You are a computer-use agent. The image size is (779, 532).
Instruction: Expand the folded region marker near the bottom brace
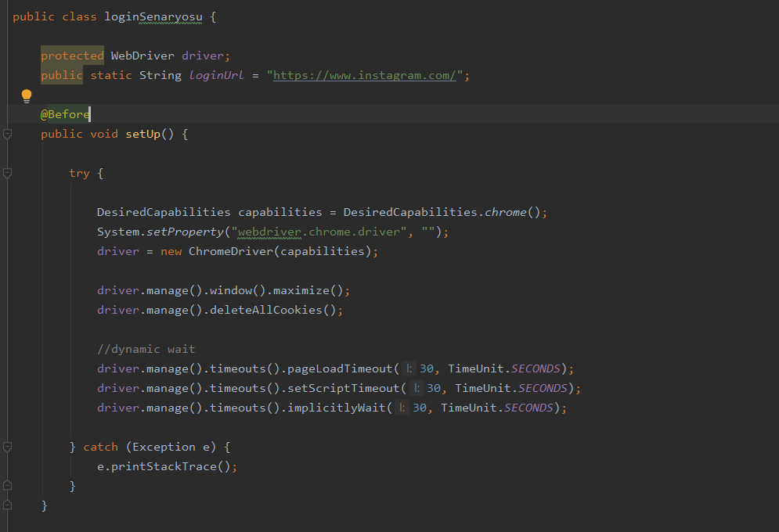click(x=7, y=485)
